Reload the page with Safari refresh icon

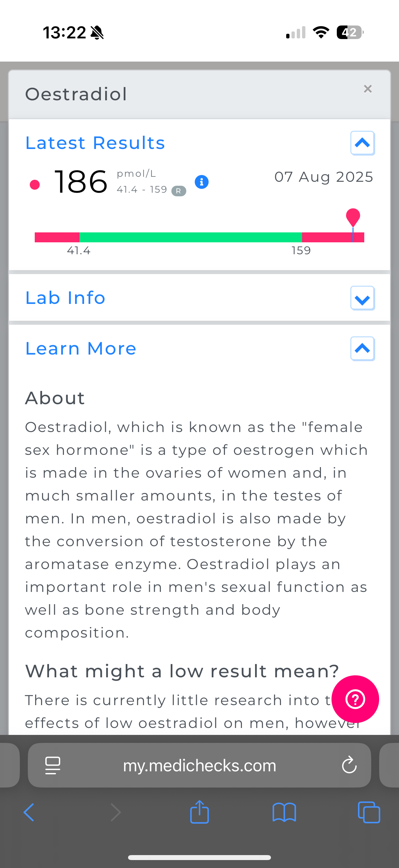(x=349, y=765)
